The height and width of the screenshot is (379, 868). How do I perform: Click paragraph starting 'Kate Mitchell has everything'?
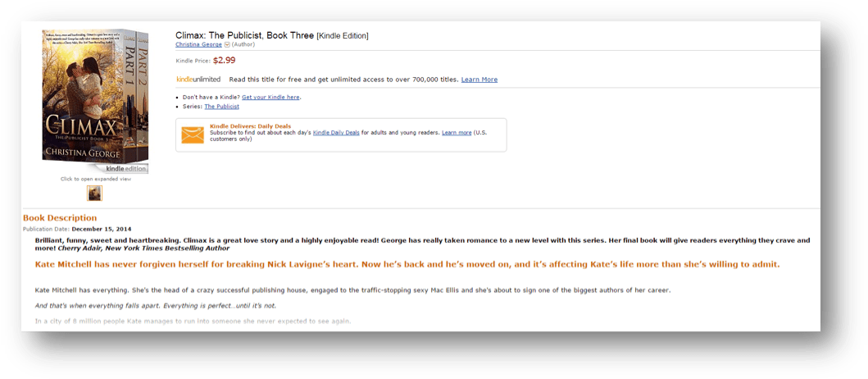tap(352, 290)
